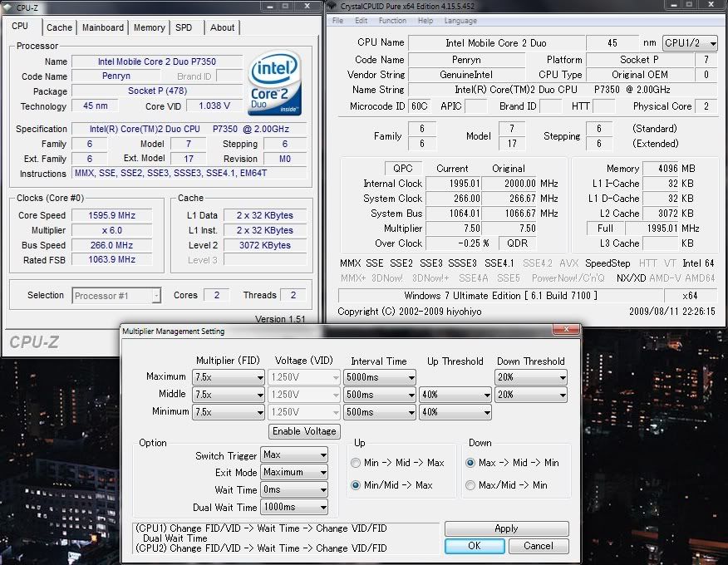The image size is (728, 565).
Task: Minimize the CrystalCPUID window
Action: point(673,5)
